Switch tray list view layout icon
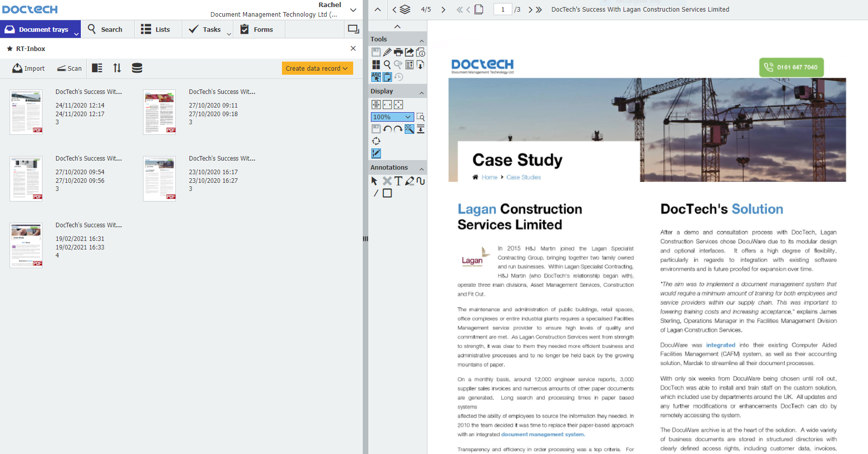The height and width of the screenshot is (454, 868). click(x=97, y=68)
